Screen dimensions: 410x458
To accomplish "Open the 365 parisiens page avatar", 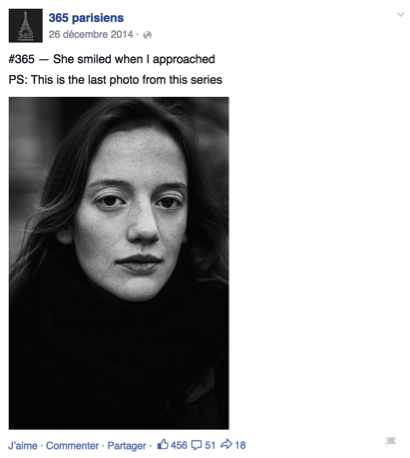I will (x=26, y=26).
